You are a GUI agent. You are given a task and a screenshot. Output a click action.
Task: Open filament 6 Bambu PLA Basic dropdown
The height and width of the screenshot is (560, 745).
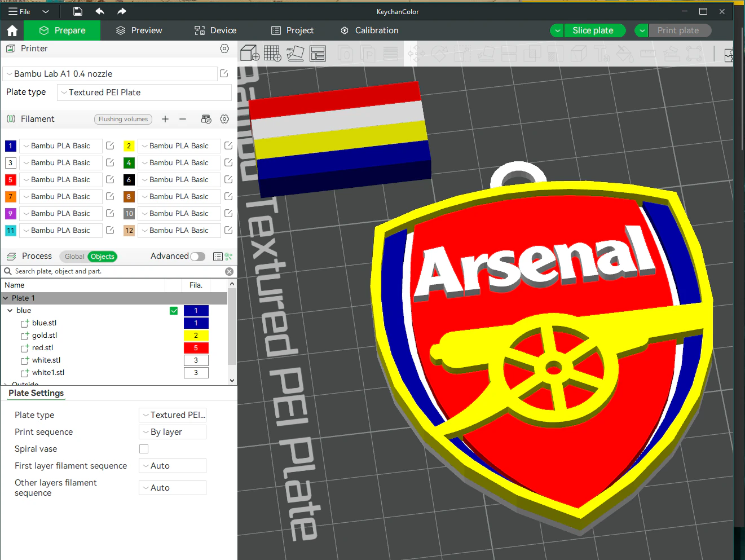pos(179,179)
